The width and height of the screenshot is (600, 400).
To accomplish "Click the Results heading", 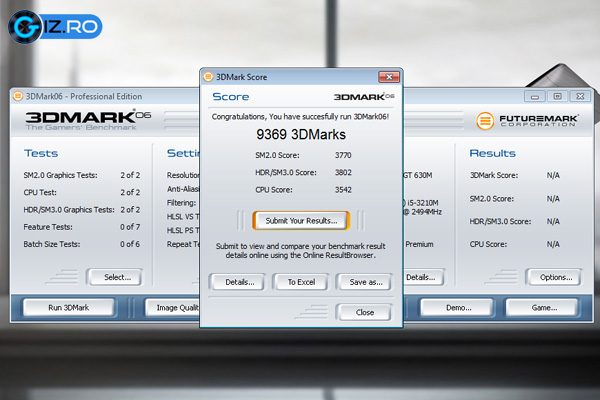I will (492, 153).
